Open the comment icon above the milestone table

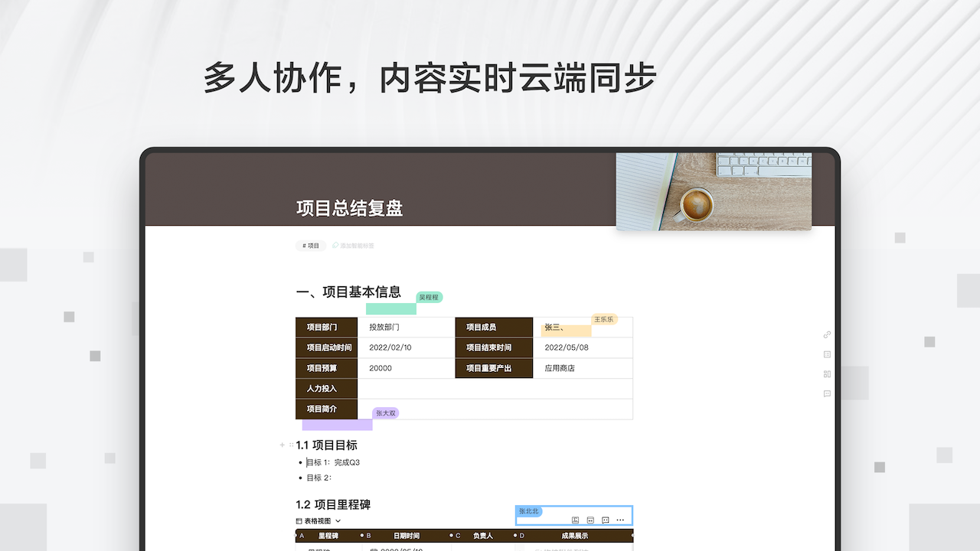point(605,520)
